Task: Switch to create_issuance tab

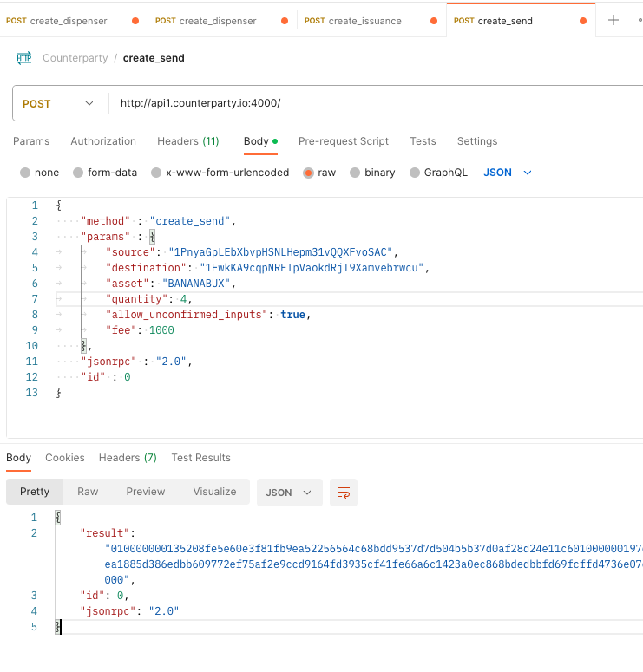Action: [x=371, y=21]
